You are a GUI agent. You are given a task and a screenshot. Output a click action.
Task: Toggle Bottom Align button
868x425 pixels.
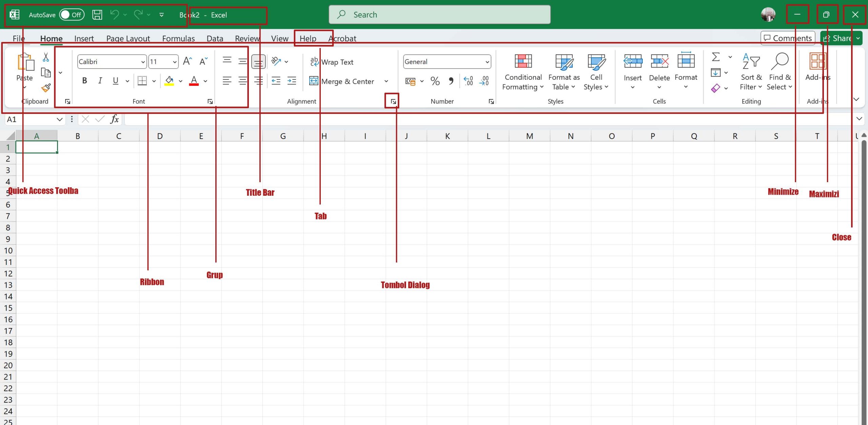pyautogui.click(x=258, y=62)
